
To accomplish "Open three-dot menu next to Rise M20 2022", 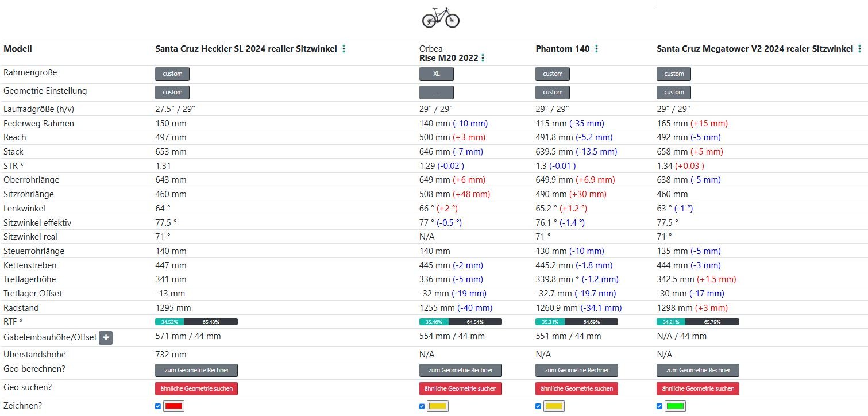I will (483, 58).
